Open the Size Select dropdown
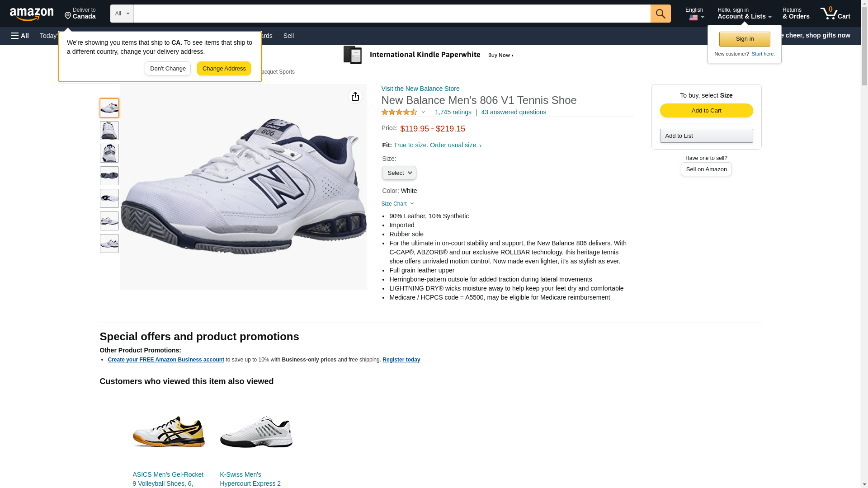 click(399, 173)
